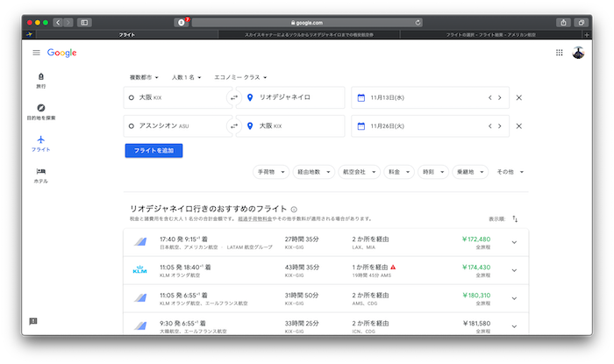Expand the ¥180,310 flight details

(514, 298)
